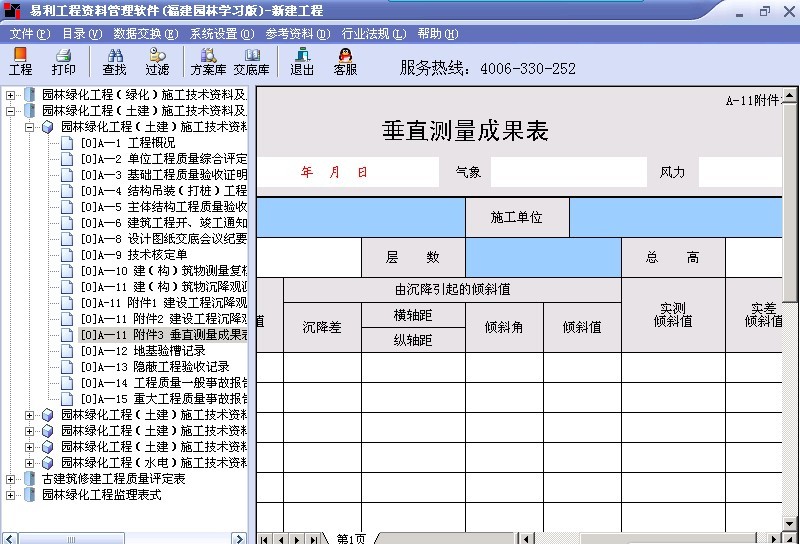The image size is (800, 544).
Task: Expand the 古建筑修建工程质量评定表 node
Action: pos(11,479)
